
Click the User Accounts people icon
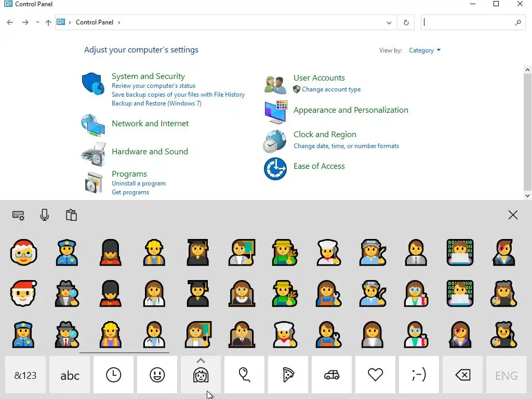(275, 85)
